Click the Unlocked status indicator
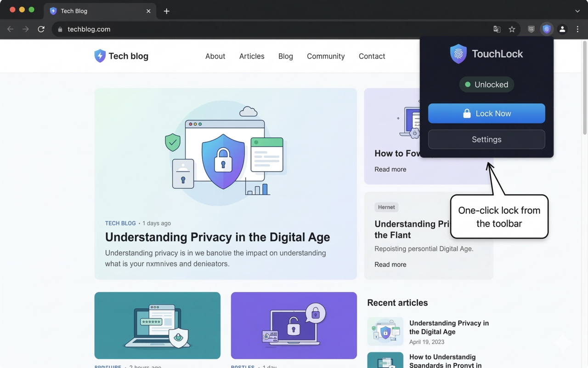The height and width of the screenshot is (368, 588). (486, 84)
